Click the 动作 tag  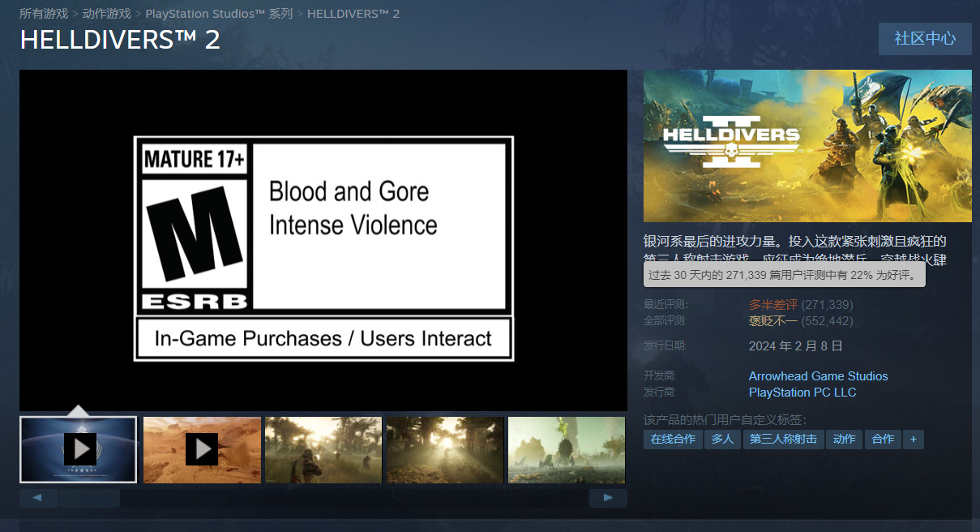click(844, 439)
